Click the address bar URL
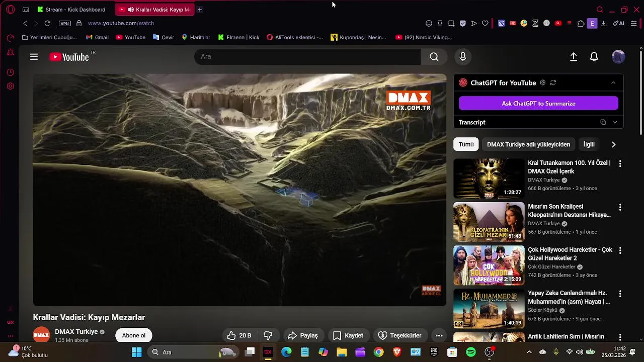 tap(121, 23)
